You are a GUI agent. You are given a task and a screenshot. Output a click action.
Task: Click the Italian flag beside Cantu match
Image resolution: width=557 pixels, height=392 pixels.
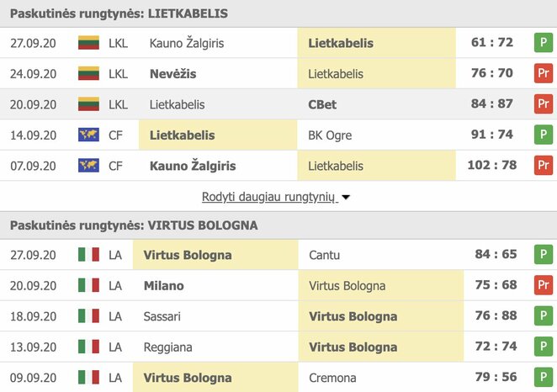[x=88, y=255]
